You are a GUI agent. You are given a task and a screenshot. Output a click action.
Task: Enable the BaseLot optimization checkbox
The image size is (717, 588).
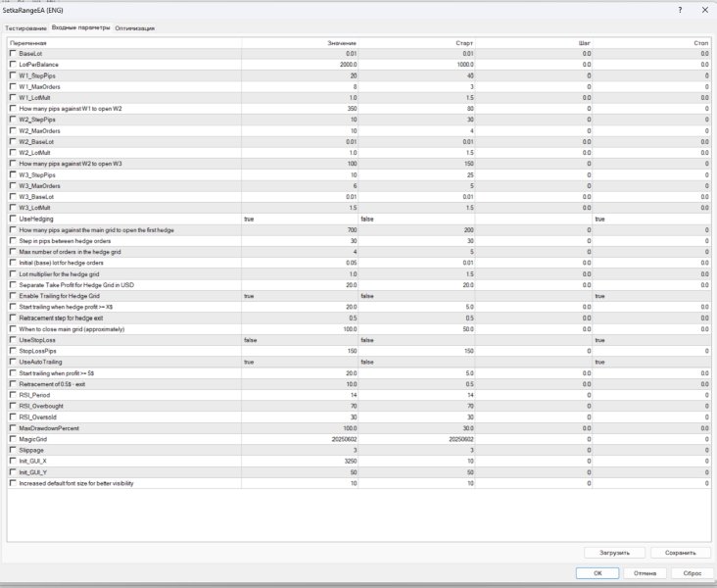tap(13, 53)
